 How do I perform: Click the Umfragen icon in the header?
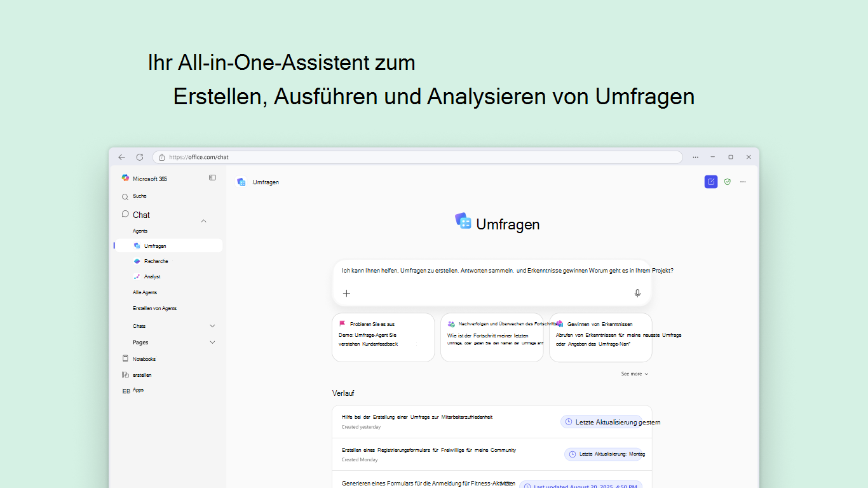pos(241,182)
